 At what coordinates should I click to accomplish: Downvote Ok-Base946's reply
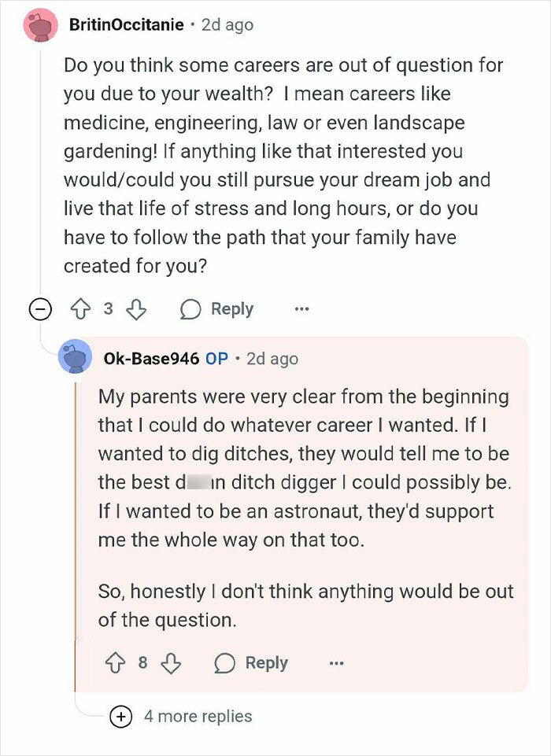click(171, 663)
